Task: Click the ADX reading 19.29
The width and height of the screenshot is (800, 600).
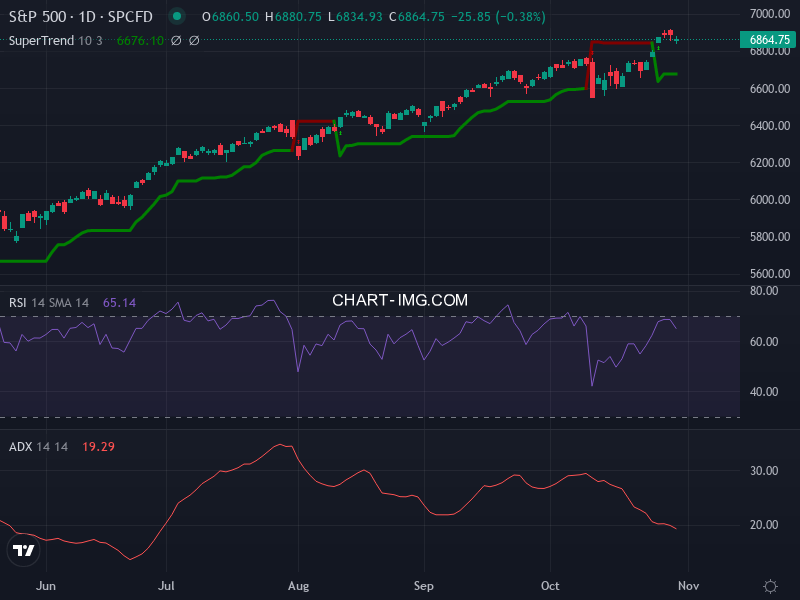Action: (x=98, y=444)
